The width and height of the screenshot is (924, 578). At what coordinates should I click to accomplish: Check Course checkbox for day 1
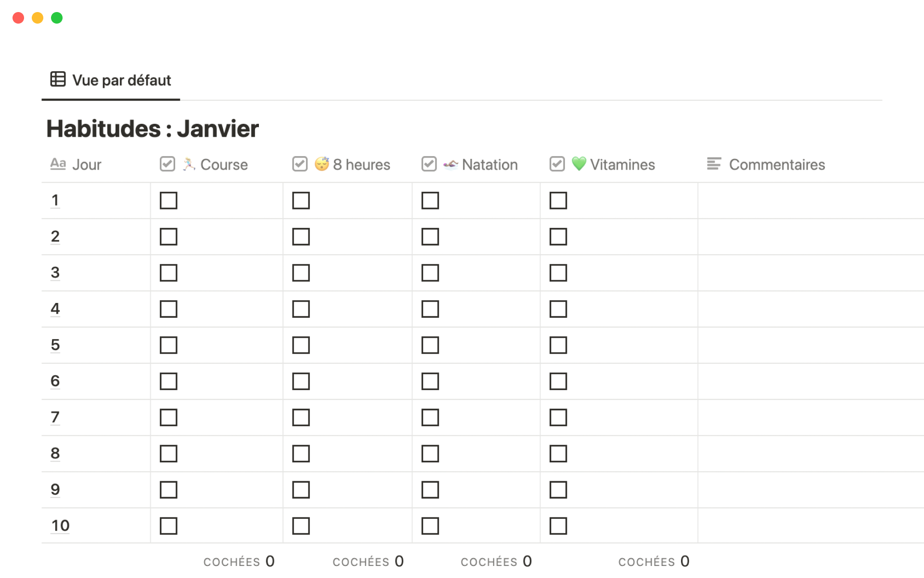coord(168,200)
